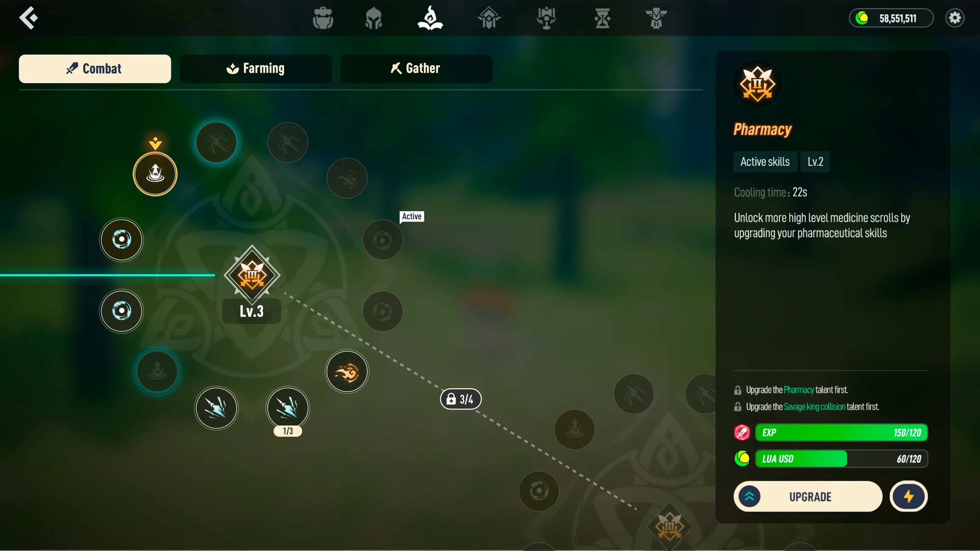Select the Combat tab

[94, 68]
